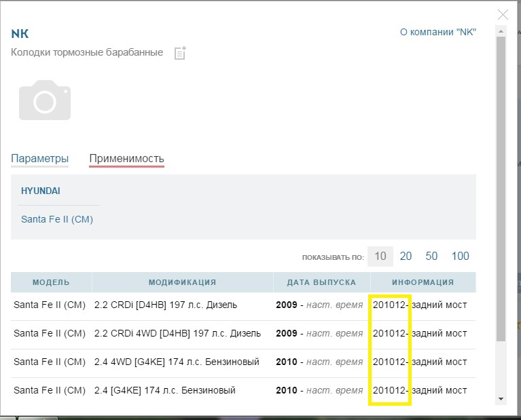Show 50 results per page

pyautogui.click(x=431, y=256)
